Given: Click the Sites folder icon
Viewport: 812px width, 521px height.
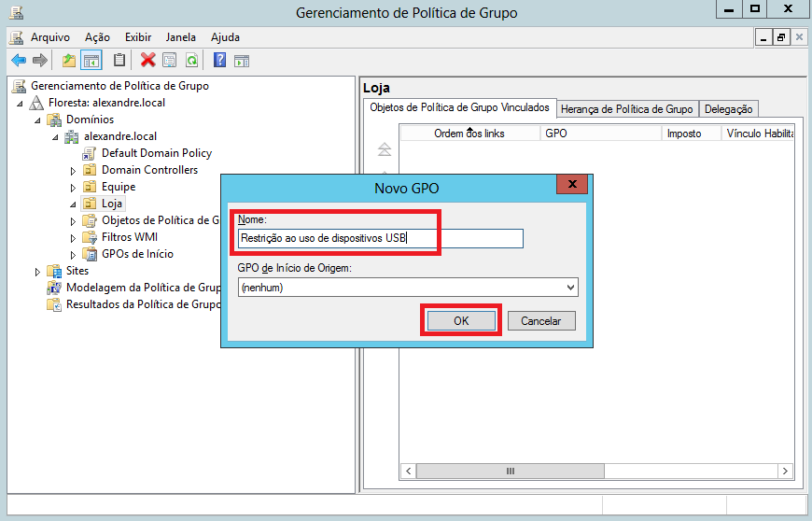Looking at the screenshot, I should pos(54,271).
